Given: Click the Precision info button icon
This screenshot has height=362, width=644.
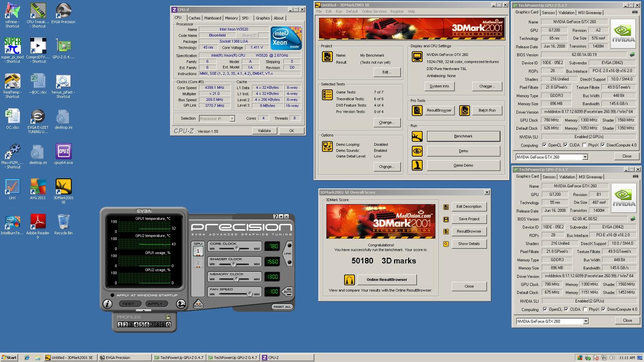Looking at the screenshot, I should tap(107, 304).
